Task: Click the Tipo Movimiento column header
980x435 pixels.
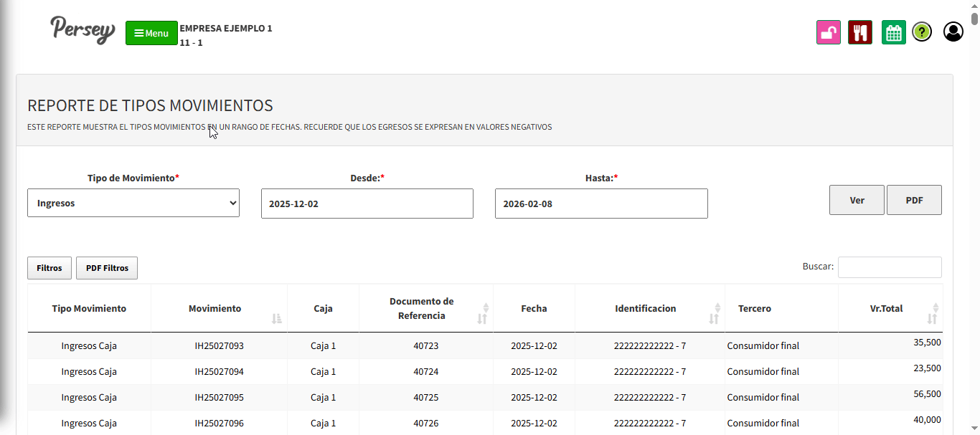Action: coord(89,308)
